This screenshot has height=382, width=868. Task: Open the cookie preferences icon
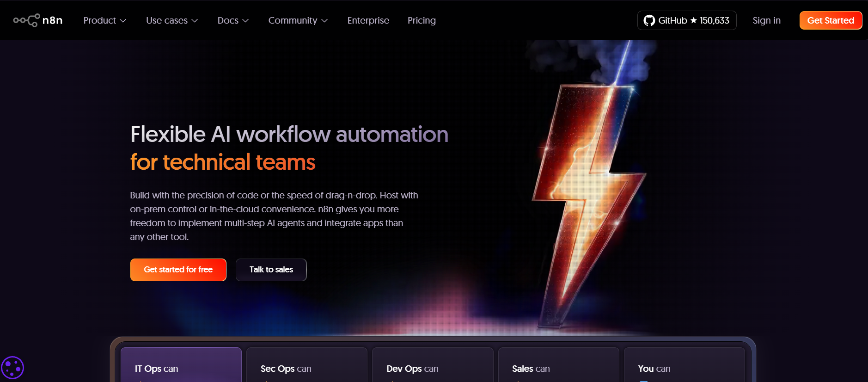point(12,368)
